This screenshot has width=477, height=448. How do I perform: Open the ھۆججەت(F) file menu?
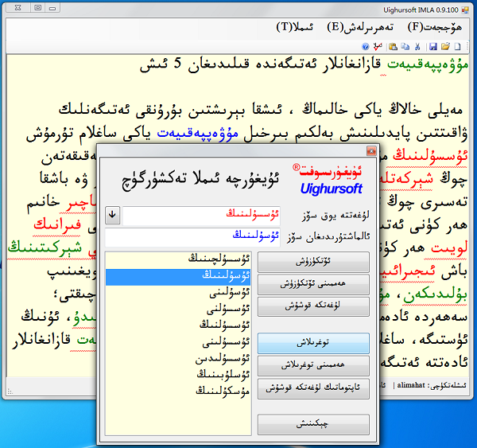point(435,27)
